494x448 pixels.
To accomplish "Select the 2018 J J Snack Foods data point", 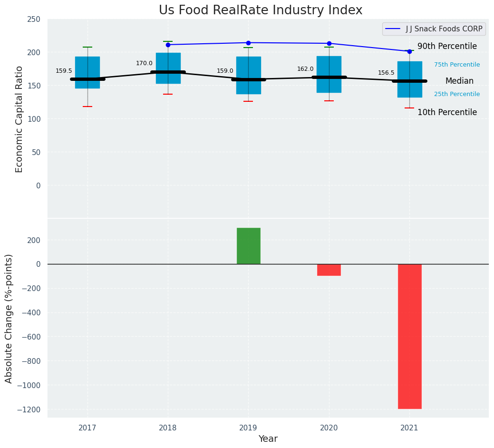I will click(168, 45).
